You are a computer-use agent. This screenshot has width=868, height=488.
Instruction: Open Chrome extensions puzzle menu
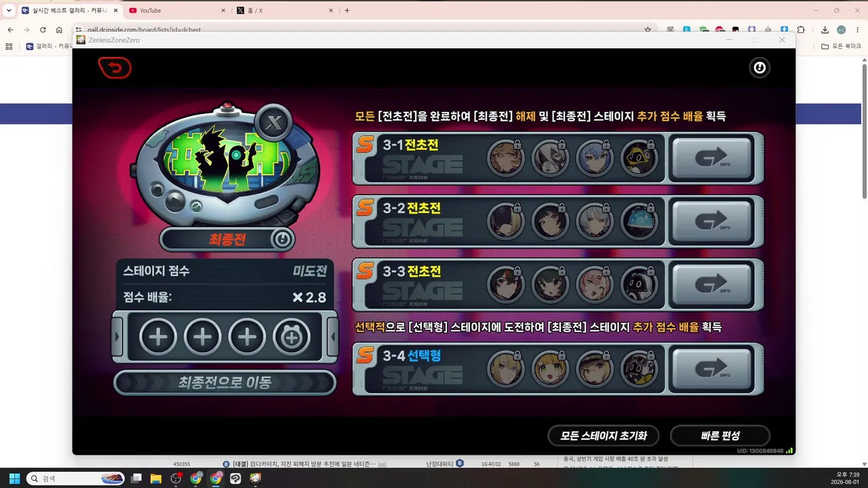click(801, 30)
